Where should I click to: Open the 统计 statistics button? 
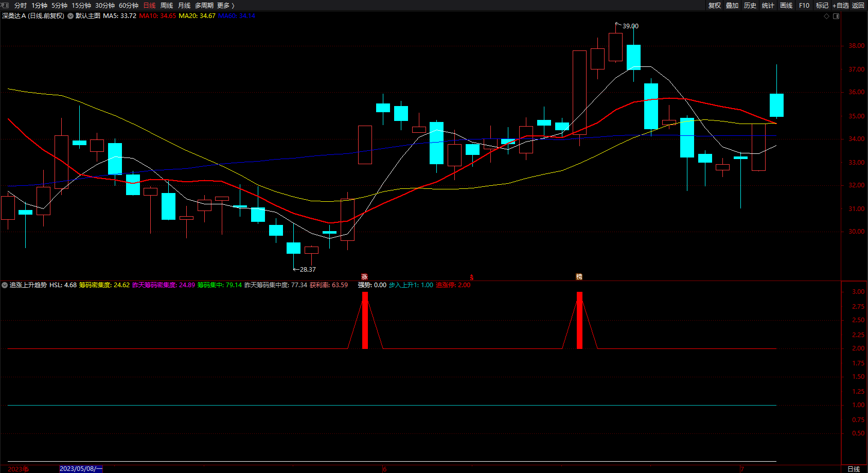[x=768, y=6]
